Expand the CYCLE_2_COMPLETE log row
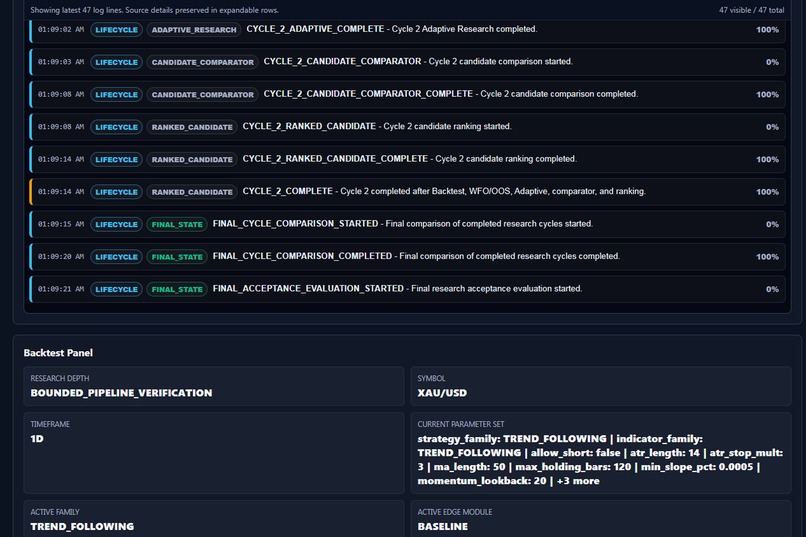Screen dimensions: 806x537 pyautogui.click(x=408, y=192)
